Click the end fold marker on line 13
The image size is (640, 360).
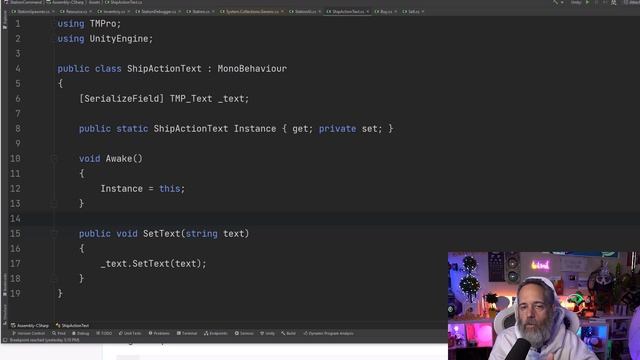click(x=54, y=204)
